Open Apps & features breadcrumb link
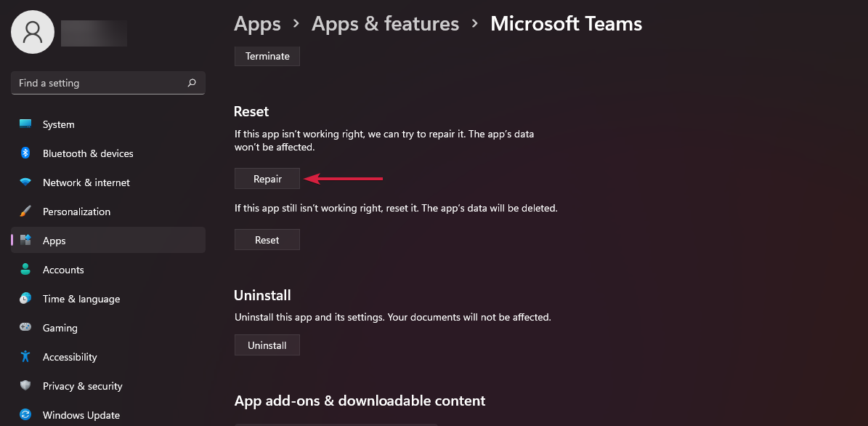Viewport: 868px width, 426px height. [x=385, y=24]
